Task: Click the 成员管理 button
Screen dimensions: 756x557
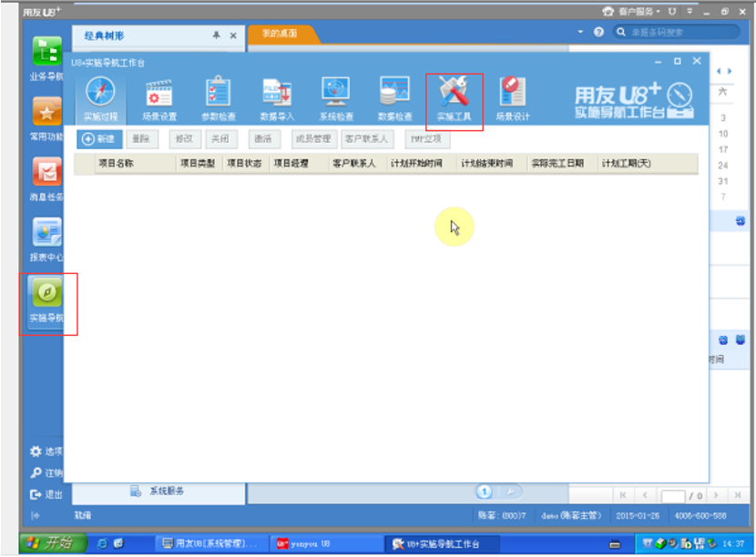Action: (314, 138)
